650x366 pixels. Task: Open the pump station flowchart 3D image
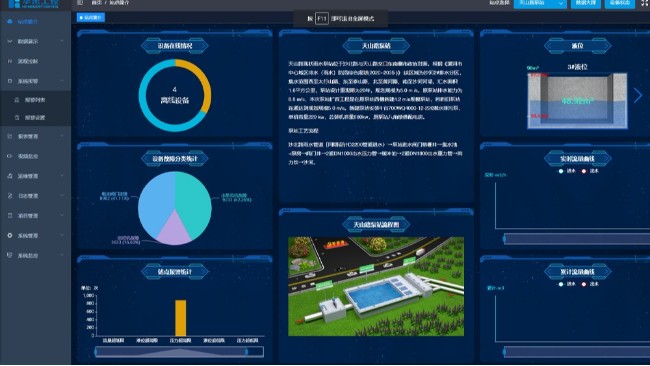[376, 286]
